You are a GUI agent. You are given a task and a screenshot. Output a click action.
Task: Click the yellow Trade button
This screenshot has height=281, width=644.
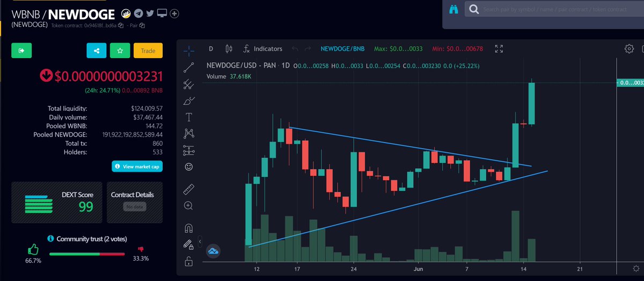(x=148, y=51)
